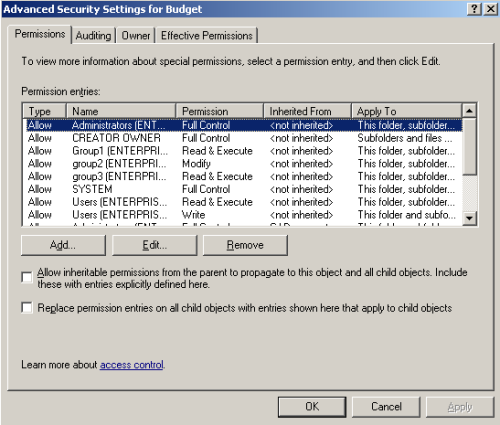Click the Add... button
500x425 pixels.
tap(63, 245)
